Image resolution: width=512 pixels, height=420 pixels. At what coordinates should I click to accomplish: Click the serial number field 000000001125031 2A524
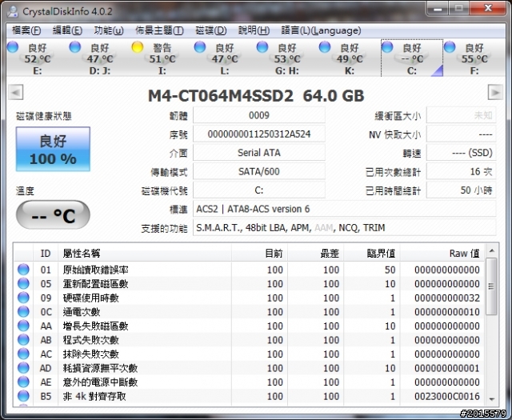tap(259, 134)
